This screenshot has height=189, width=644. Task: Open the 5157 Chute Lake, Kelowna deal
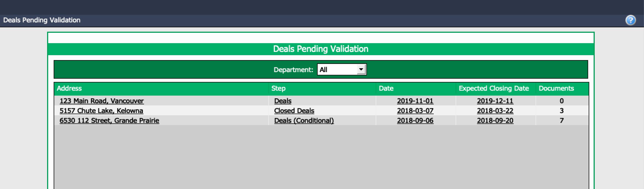pos(101,111)
